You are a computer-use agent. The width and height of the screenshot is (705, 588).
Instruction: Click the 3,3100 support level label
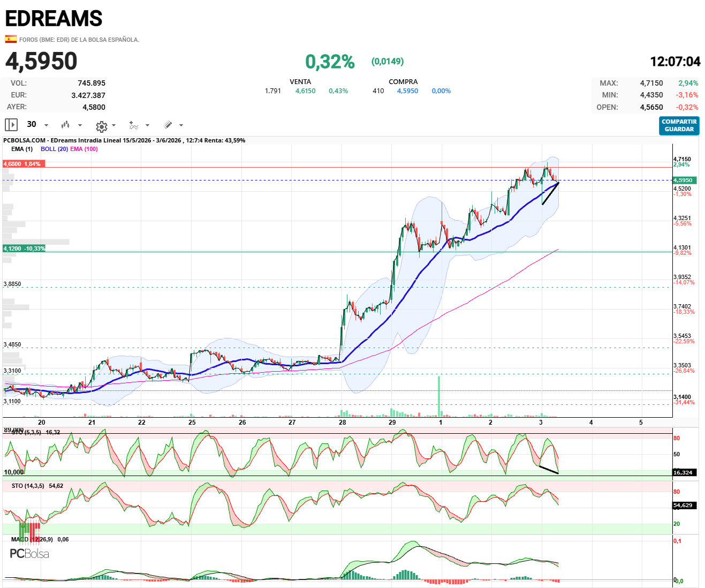pos(12,371)
